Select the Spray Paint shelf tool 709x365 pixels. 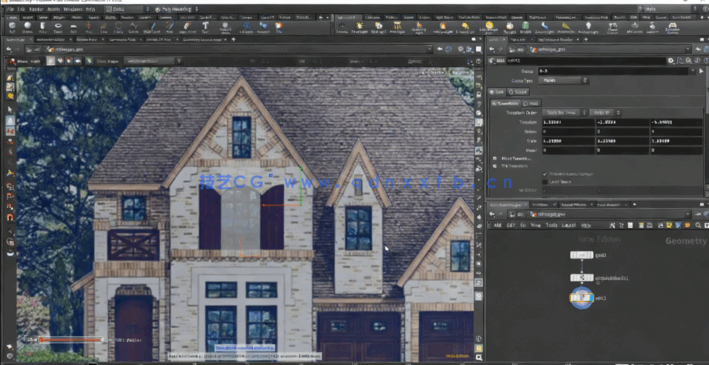click(187, 28)
